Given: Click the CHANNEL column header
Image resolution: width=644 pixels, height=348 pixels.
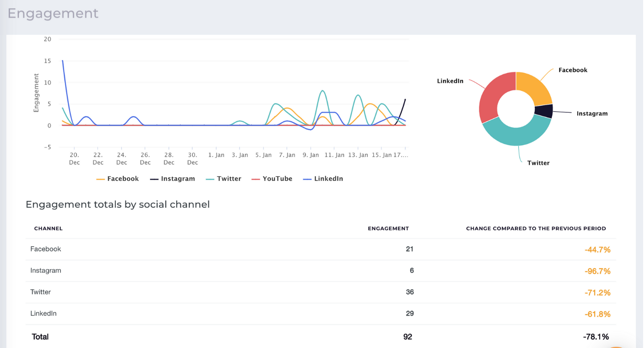Looking at the screenshot, I should coord(48,228).
